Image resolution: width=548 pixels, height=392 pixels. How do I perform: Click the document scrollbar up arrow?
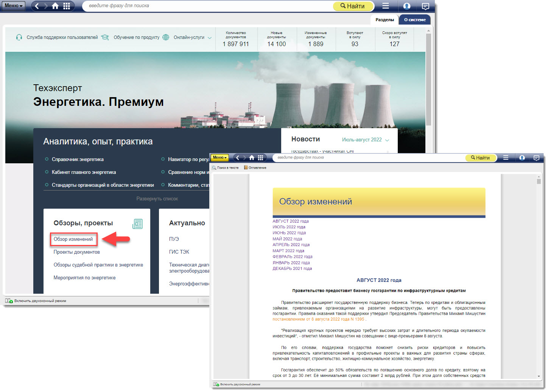click(x=539, y=177)
